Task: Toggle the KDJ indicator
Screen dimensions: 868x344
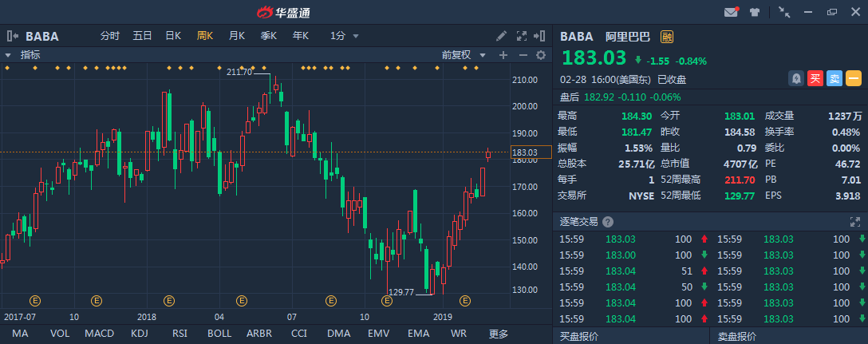Action: coord(140,333)
